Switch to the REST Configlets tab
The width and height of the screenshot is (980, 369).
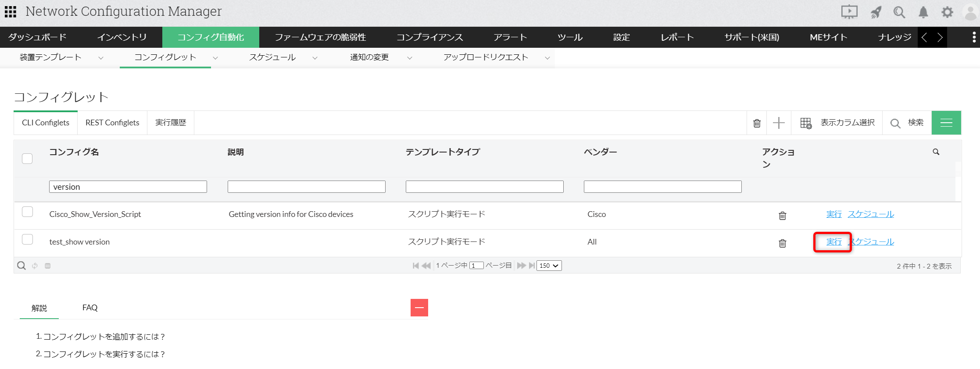point(112,123)
